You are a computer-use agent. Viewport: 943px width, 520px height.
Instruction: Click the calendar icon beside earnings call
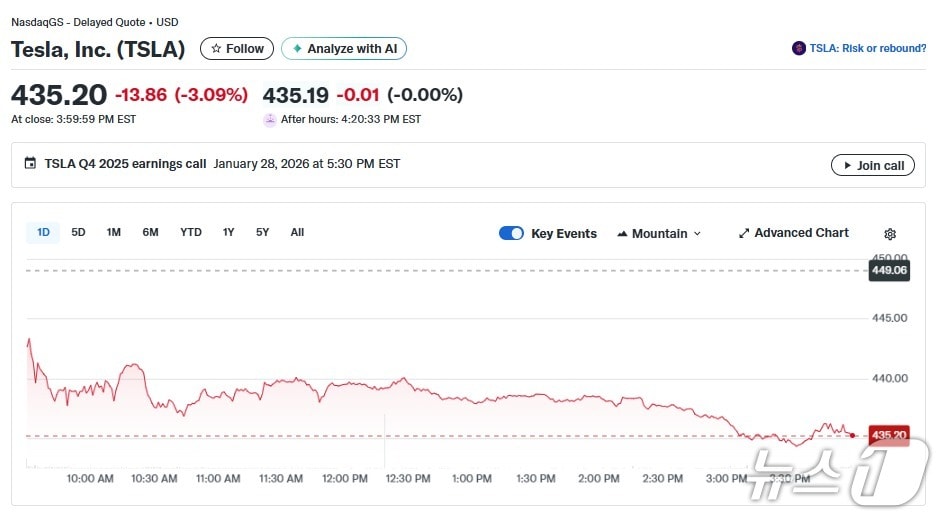pyautogui.click(x=30, y=164)
